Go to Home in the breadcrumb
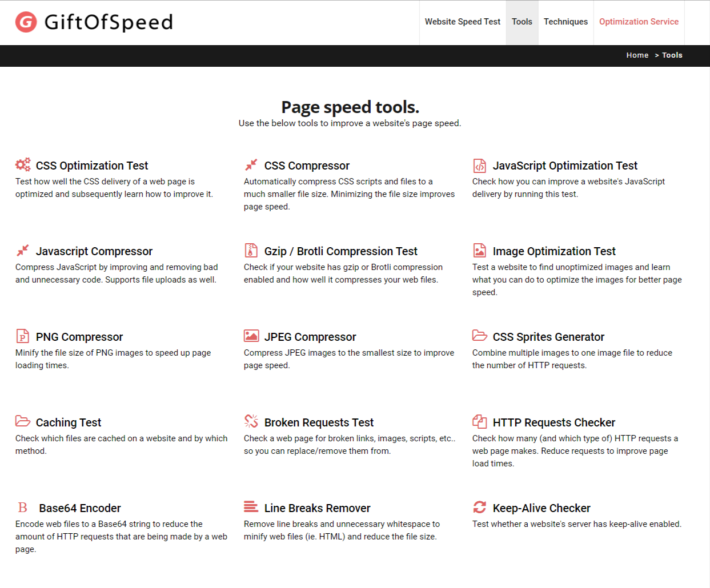710x588 pixels. tap(637, 55)
